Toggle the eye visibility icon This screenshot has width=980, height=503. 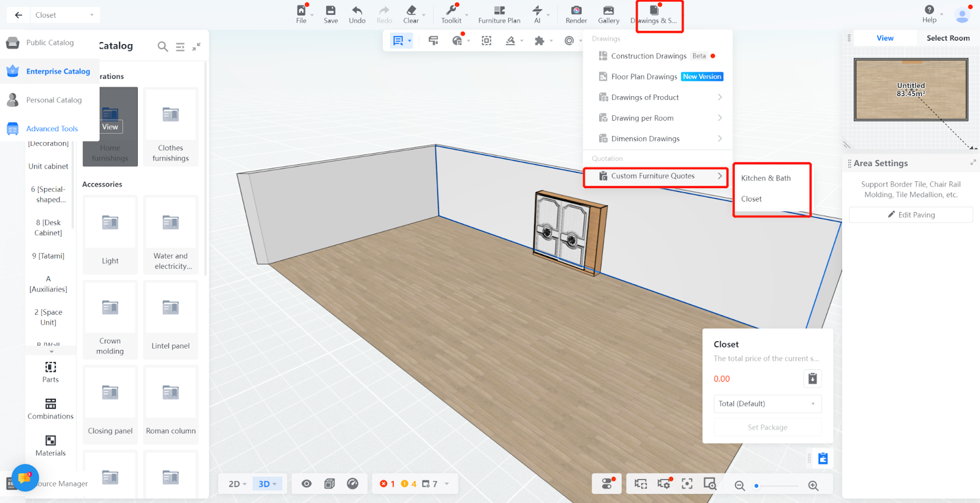tap(307, 484)
